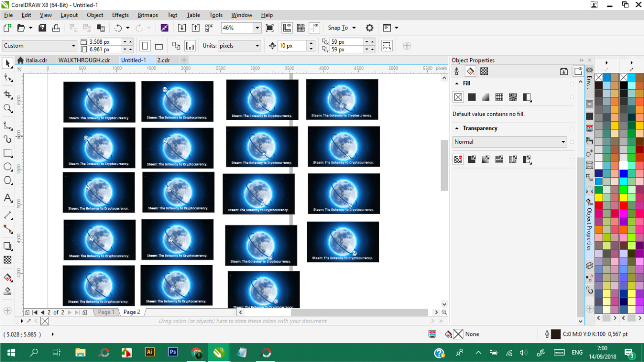Activate the Text tool
This screenshot has width=644, height=362.
tap(7, 198)
